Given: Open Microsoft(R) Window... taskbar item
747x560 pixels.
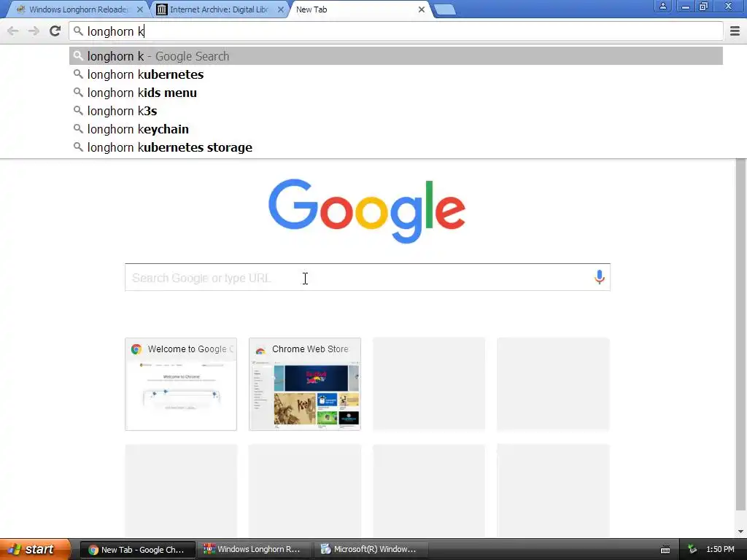Looking at the screenshot, I should (371, 550).
